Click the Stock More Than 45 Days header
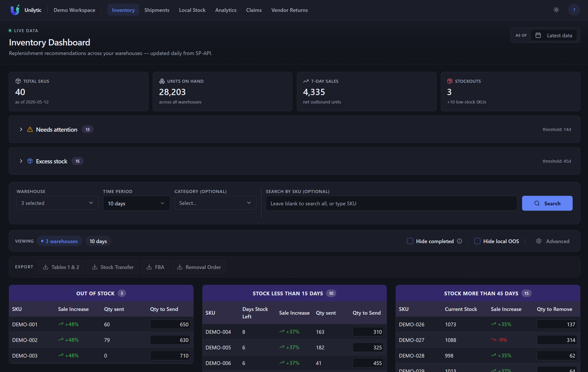 point(488,293)
